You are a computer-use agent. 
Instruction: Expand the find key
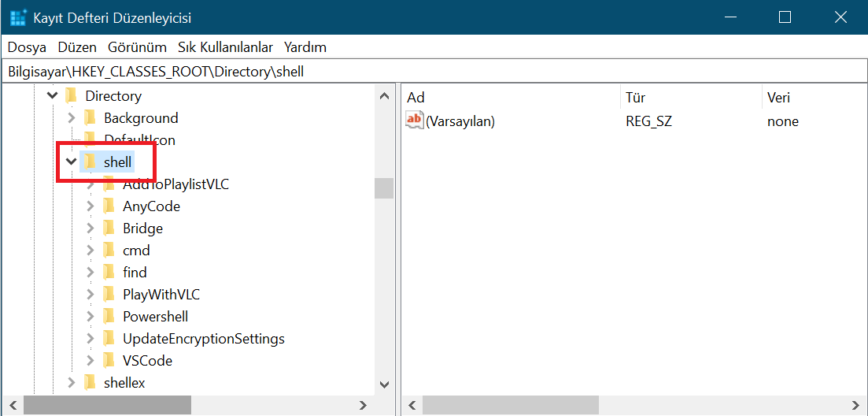pyautogui.click(x=90, y=273)
